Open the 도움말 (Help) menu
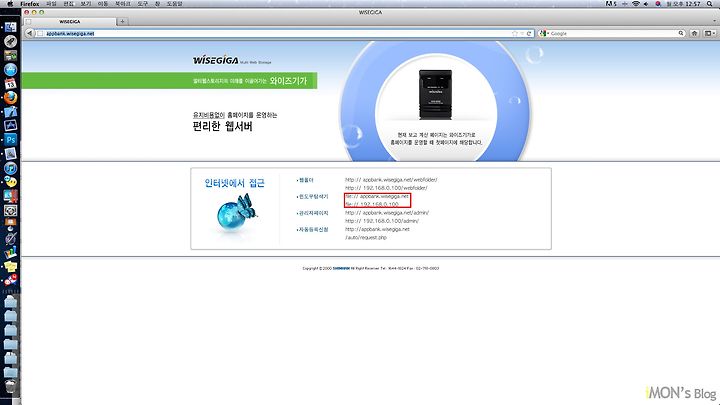Screen dimensions: 720x405 click(174, 4)
